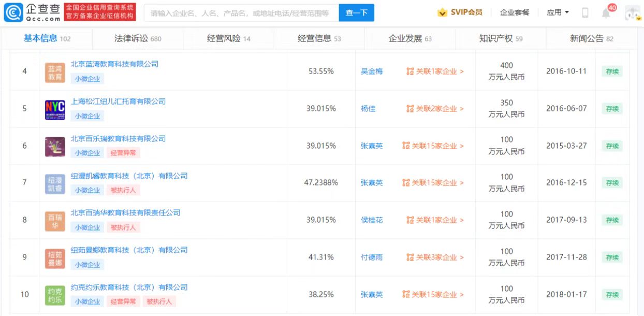Expand 关联15家企业 in 约克约乐 row
The height and width of the screenshot is (316, 644).
(x=433, y=295)
